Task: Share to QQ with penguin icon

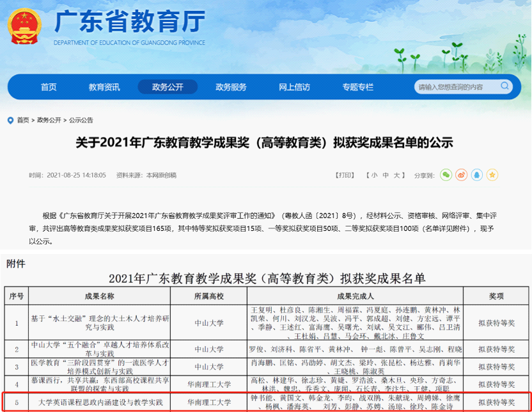Action: [x=476, y=175]
